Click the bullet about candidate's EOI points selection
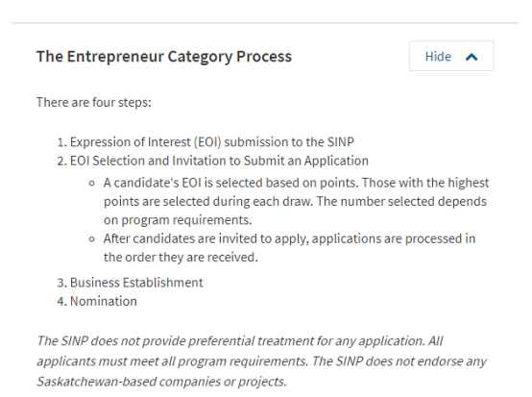Image resolution: width=532 pixels, height=397 pixels. pyautogui.click(x=296, y=202)
